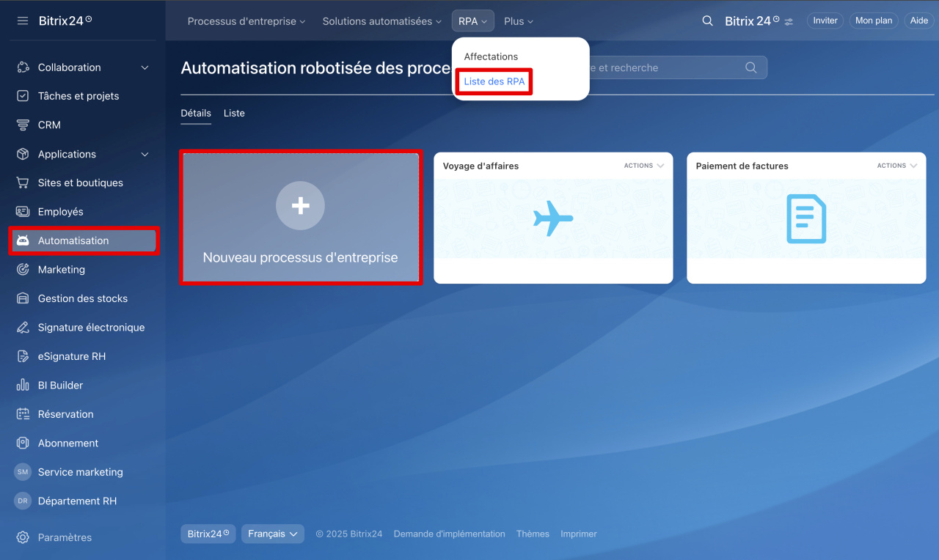Toggle the RPA dropdown menu
939x560 pixels.
click(473, 21)
